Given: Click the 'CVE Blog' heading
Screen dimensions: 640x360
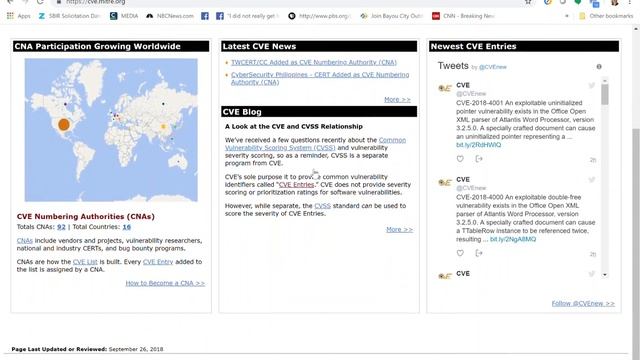Looking at the screenshot, I should click(242, 112).
